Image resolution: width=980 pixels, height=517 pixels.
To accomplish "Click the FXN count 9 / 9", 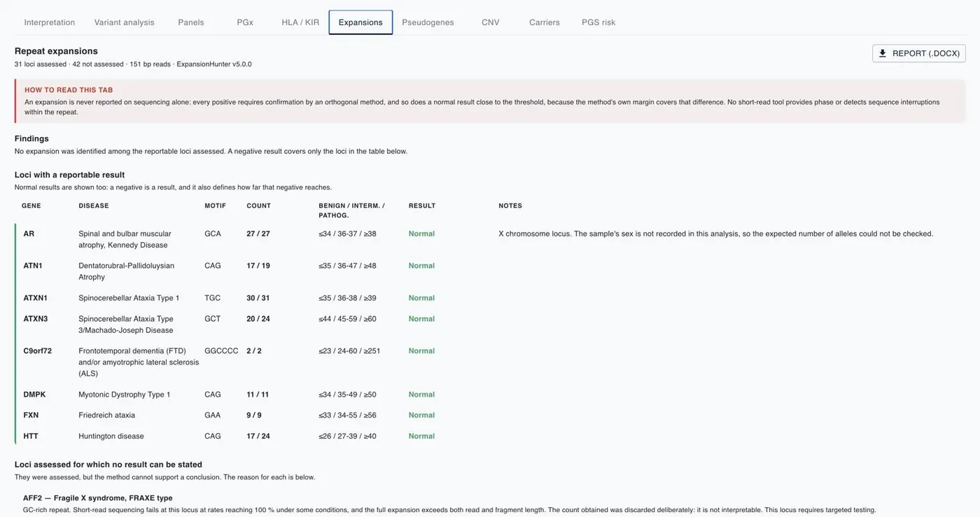I will click(x=254, y=416).
